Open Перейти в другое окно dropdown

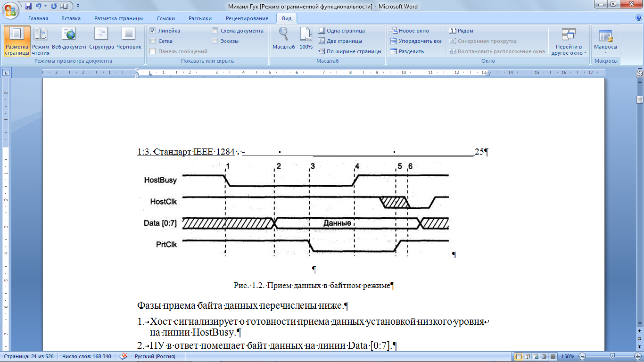click(569, 41)
